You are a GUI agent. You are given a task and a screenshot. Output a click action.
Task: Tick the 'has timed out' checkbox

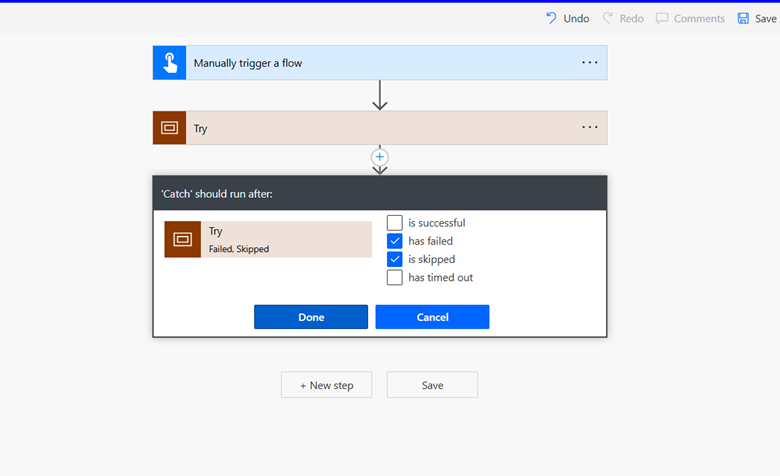click(x=395, y=277)
